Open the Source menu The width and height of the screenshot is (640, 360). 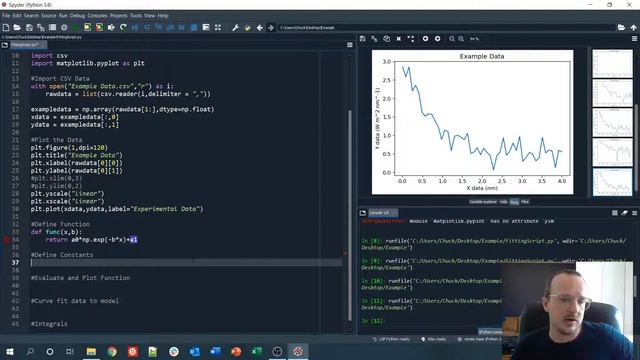49,16
